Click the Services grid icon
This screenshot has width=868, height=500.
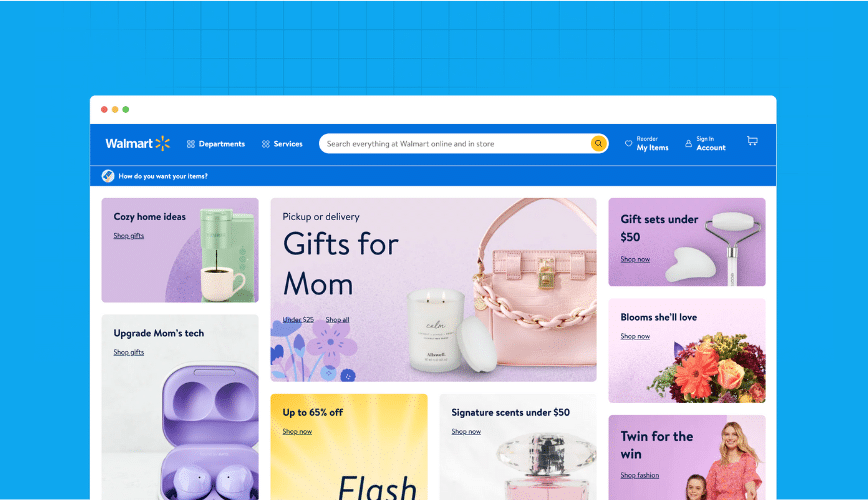pyautogui.click(x=266, y=144)
